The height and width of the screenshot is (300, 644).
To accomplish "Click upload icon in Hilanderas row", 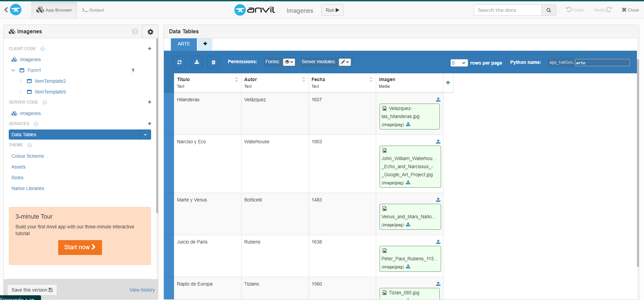I will 438,100.
